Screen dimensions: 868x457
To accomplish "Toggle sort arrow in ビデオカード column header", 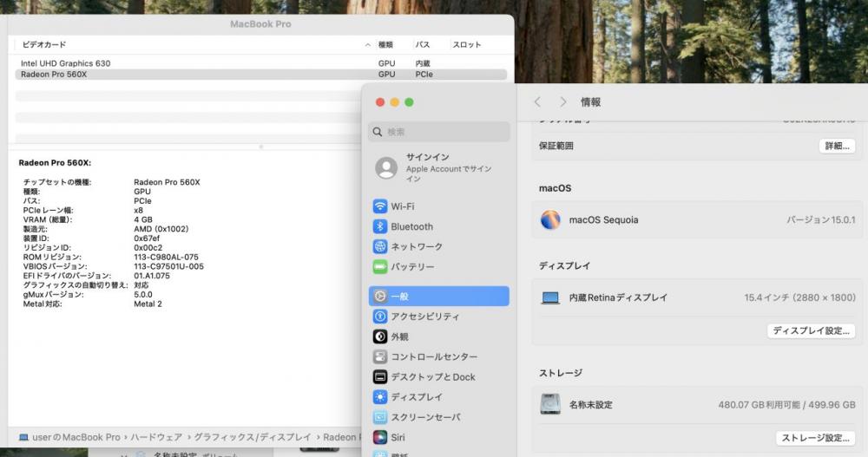I will [x=367, y=45].
